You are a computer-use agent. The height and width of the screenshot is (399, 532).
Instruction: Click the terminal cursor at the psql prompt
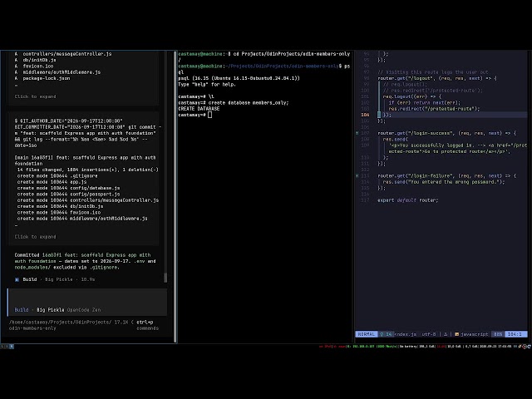pyautogui.click(x=210, y=115)
